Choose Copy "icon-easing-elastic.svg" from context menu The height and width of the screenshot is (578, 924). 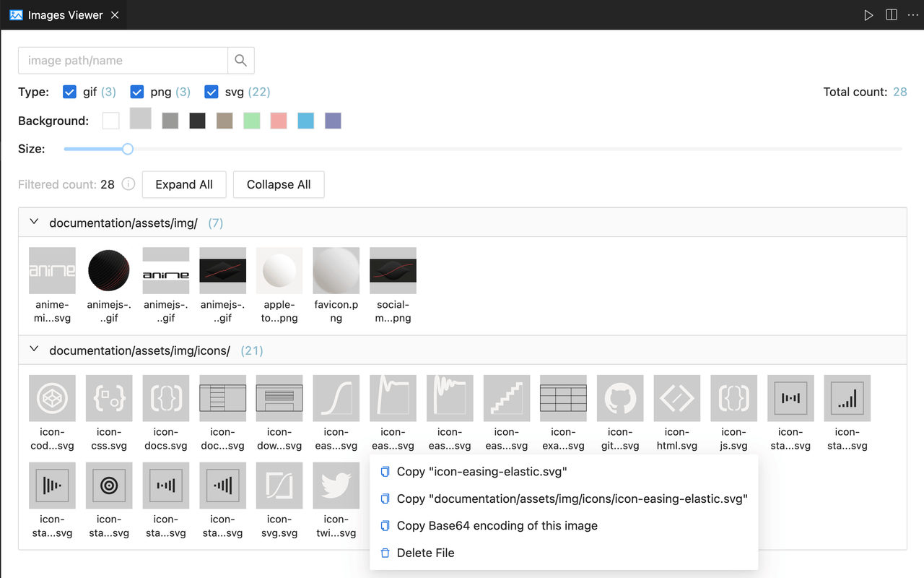(x=481, y=472)
